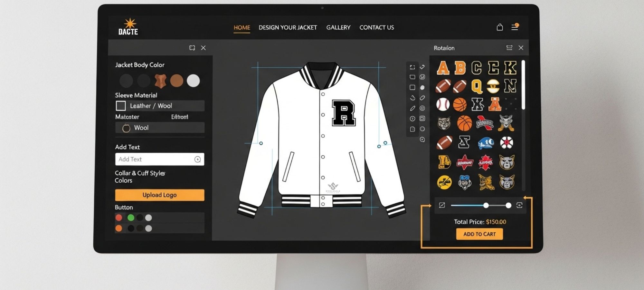Choose the green button color swatch
644x290 pixels.
pyautogui.click(x=131, y=217)
